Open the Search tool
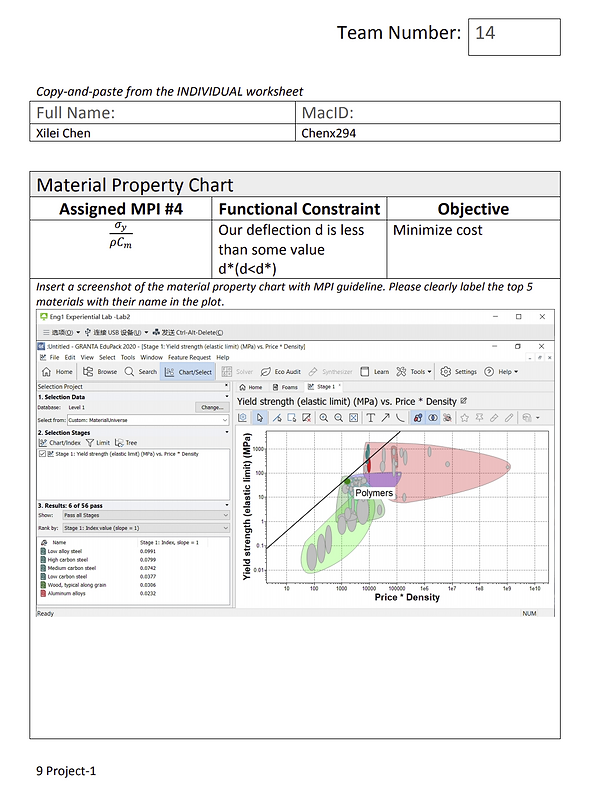Viewport: 600px width, 789px height. [141, 372]
